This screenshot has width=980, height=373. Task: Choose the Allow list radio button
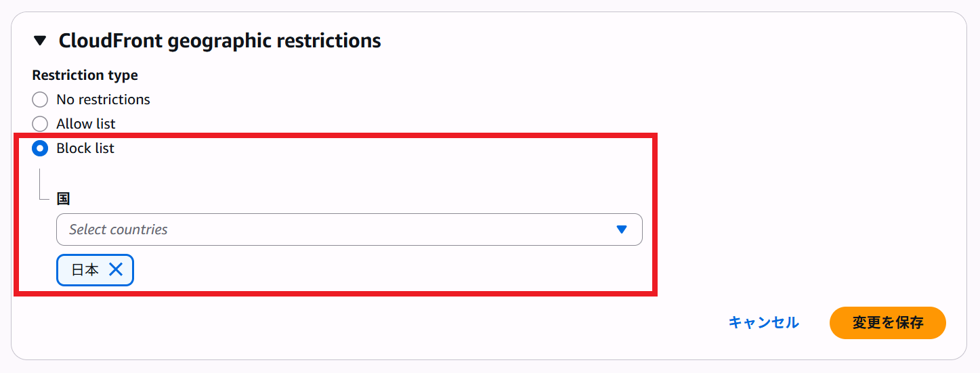[x=41, y=124]
